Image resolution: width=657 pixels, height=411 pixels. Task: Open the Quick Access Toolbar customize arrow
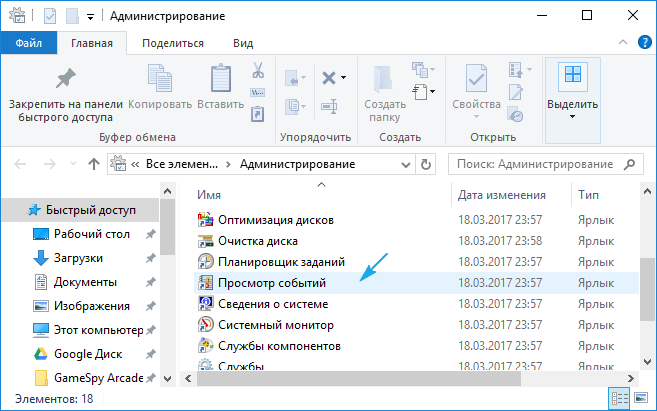[x=91, y=16]
